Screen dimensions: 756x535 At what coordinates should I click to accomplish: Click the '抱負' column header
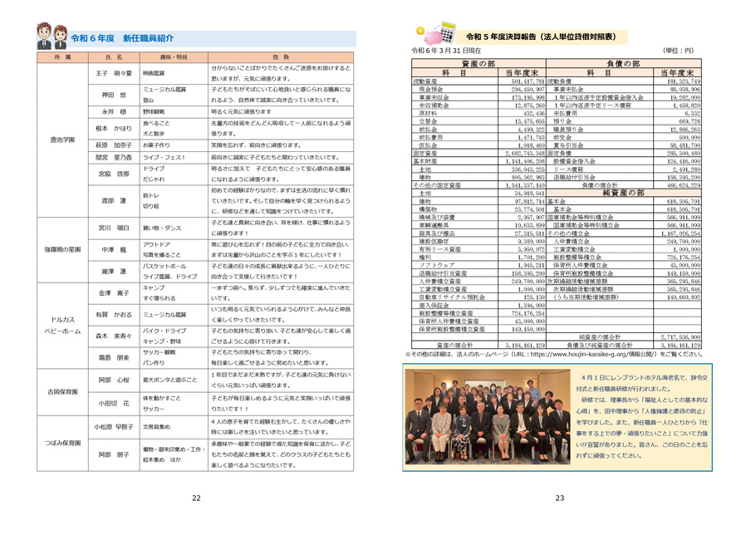[x=281, y=56]
